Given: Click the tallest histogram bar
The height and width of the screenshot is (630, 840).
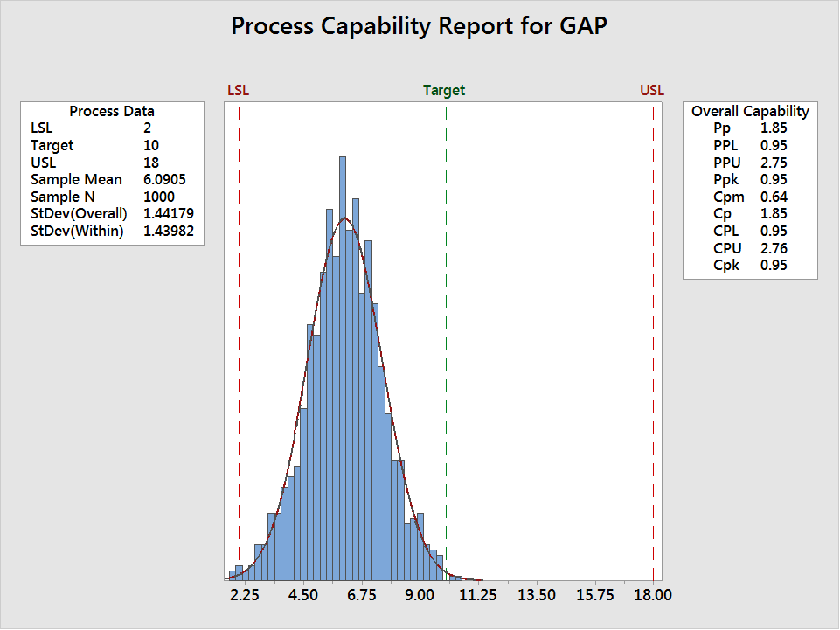Looking at the screenshot, I should pos(343,369).
